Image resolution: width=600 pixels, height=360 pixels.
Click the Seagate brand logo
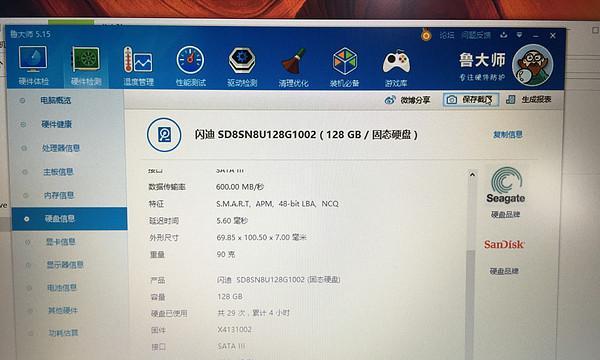[x=505, y=185]
